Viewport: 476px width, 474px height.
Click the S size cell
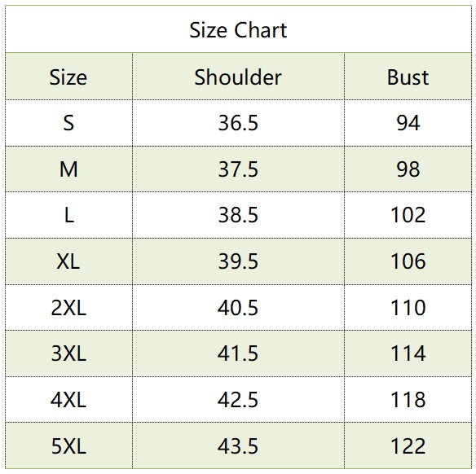click(x=68, y=123)
